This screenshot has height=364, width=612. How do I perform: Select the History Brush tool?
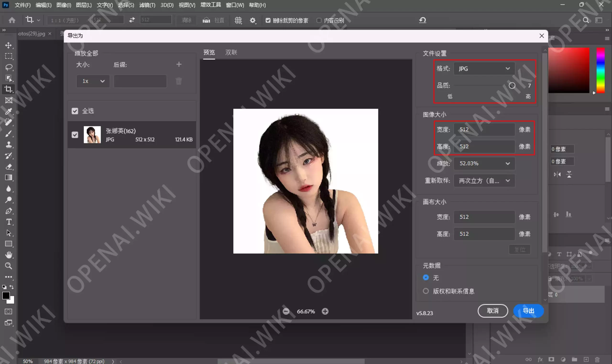point(9,155)
